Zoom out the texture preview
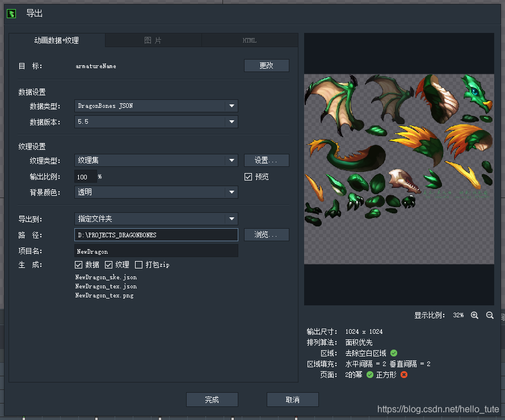 tap(490, 316)
